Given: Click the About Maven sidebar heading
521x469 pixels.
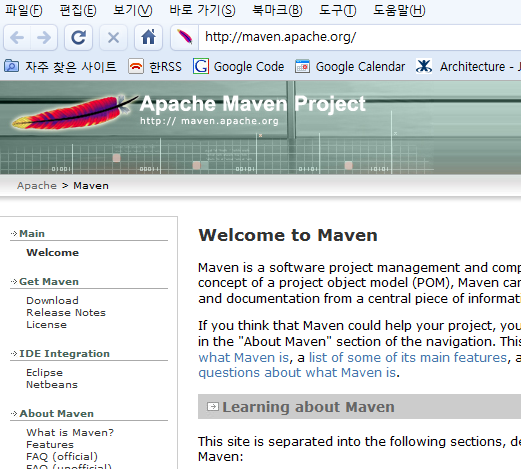Looking at the screenshot, I should [x=57, y=414].
